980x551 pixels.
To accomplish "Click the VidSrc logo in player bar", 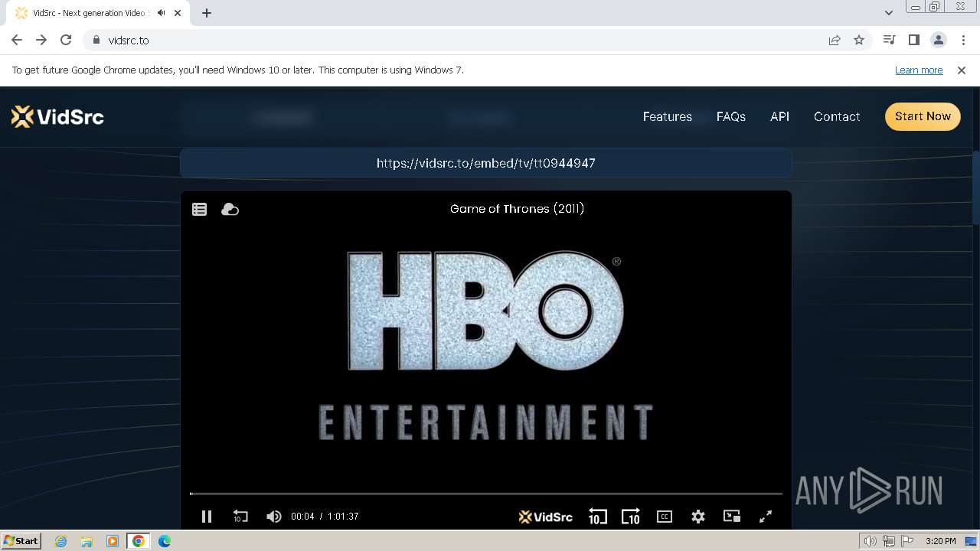I will click(x=545, y=517).
